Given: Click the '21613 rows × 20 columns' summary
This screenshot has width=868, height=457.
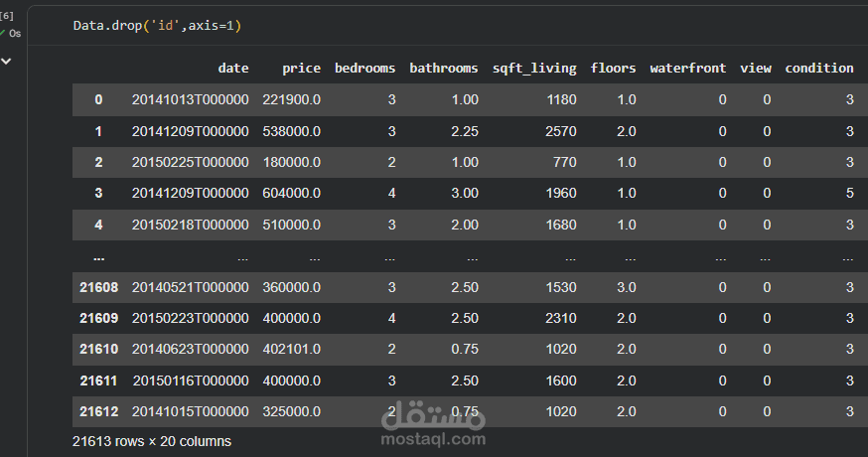Looking at the screenshot, I should click(152, 441).
